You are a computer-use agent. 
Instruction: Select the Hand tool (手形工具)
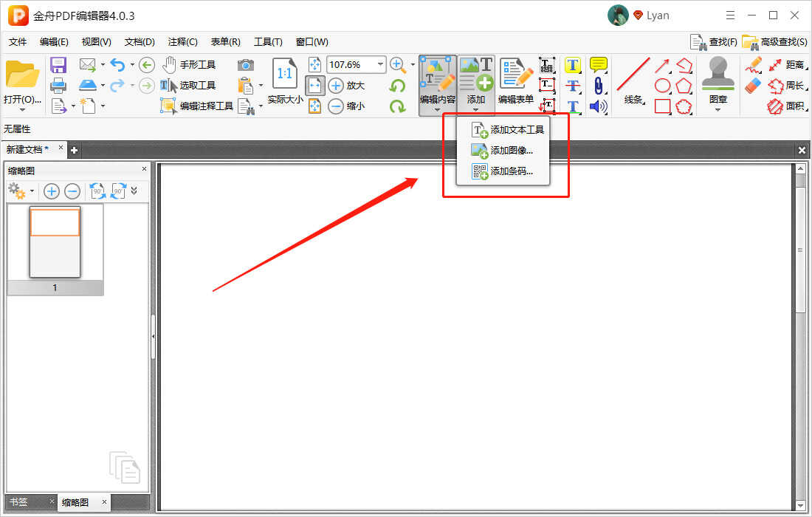[x=189, y=65]
